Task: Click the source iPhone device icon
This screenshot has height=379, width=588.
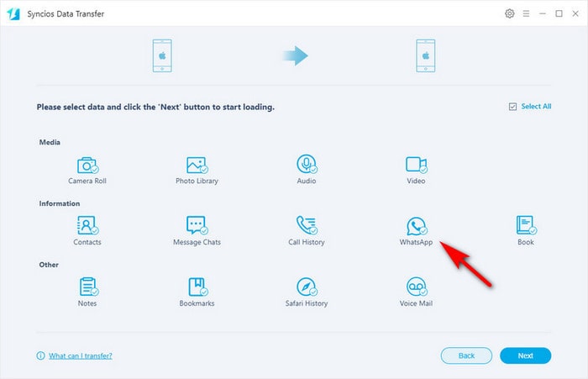Action: tap(162, 55)
